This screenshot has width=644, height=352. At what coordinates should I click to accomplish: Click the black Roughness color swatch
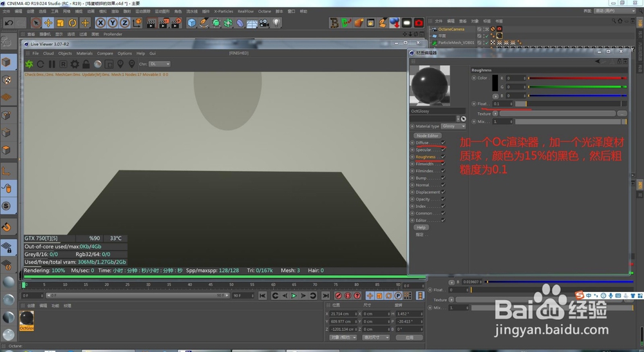coord(495,83)
